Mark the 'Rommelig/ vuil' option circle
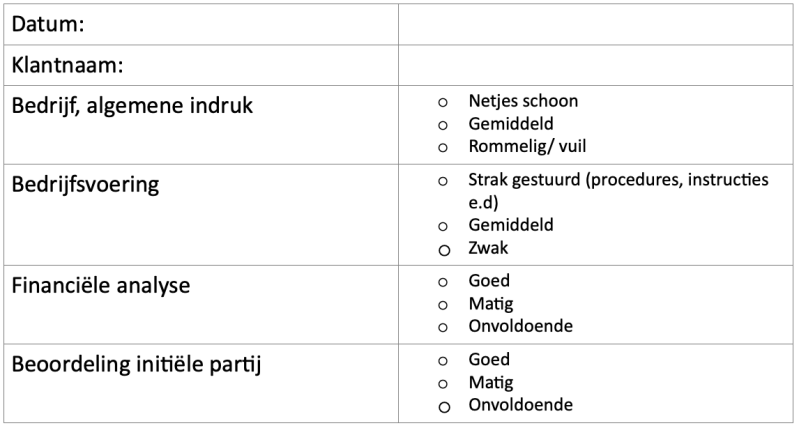 click(x=443, y=148)
